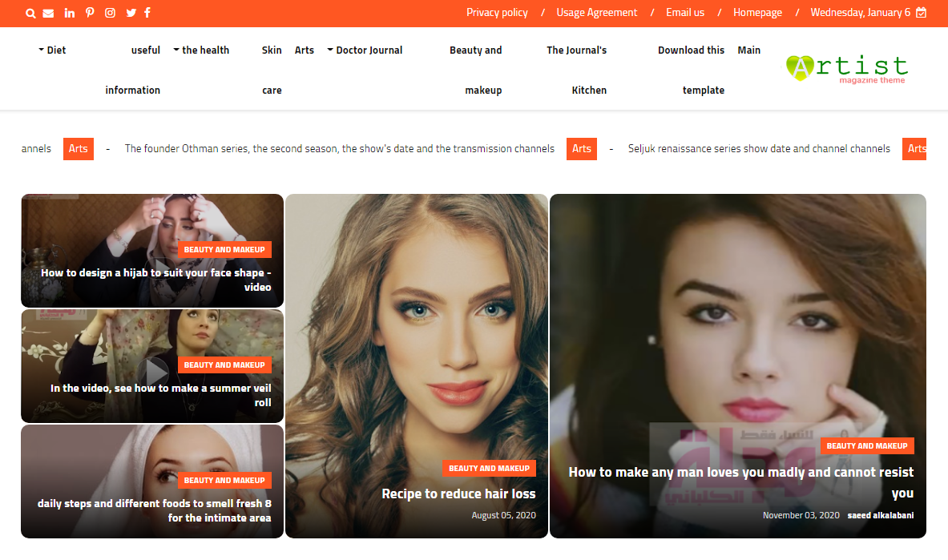Open 'How to make any man loves you' article
Screen dimensions: 948x560
pyautogui.click(x=741, y=482)
